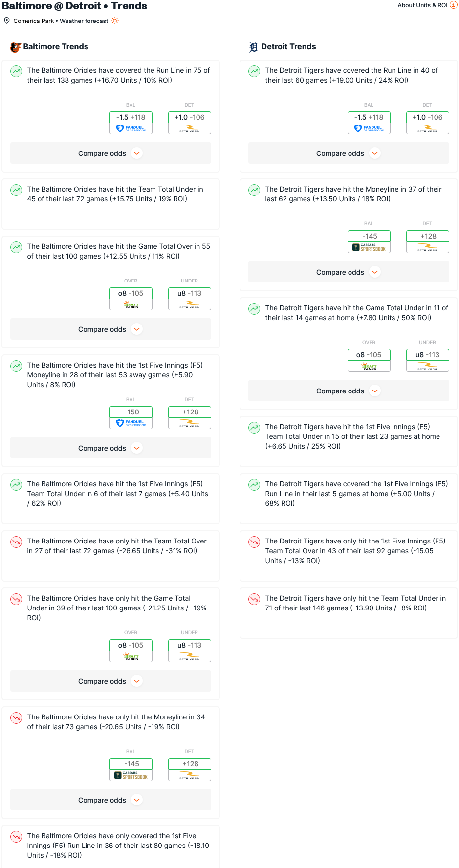Click the Detroit Tigers team logo

(253, 47)
